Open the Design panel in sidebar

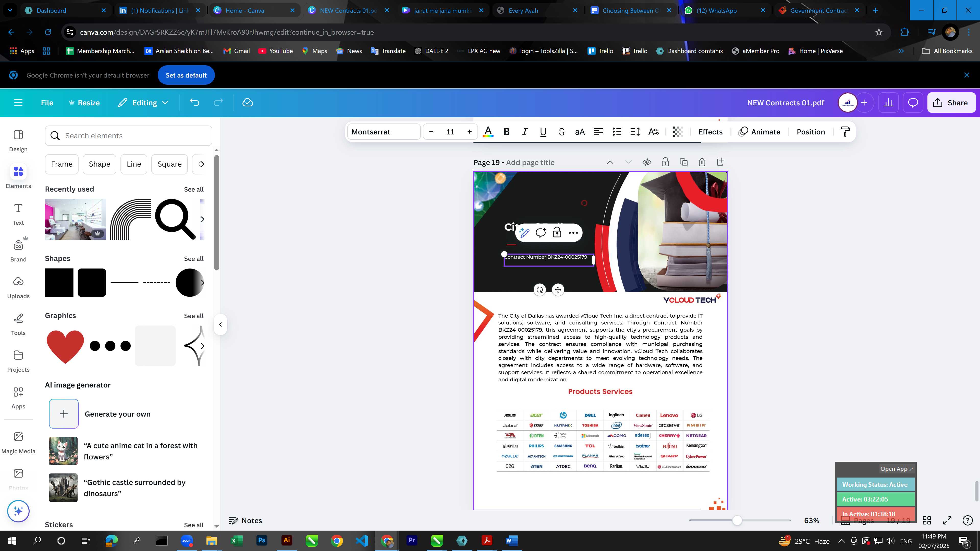18,141
